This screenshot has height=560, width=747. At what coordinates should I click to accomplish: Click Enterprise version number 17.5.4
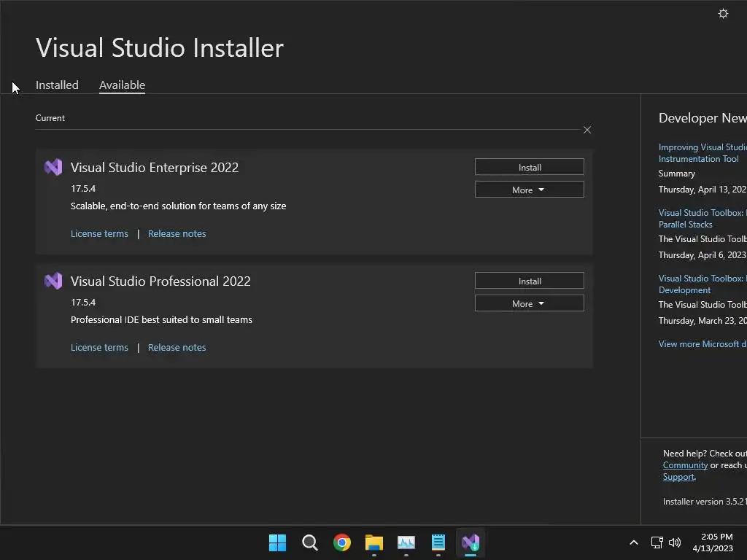[x=83, y=188]
